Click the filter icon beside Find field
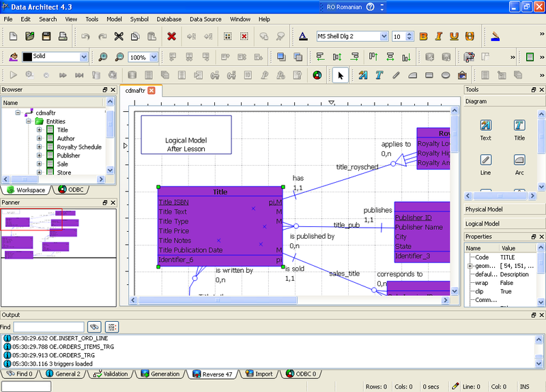The image size is (546, 392). tap(112, 327)
